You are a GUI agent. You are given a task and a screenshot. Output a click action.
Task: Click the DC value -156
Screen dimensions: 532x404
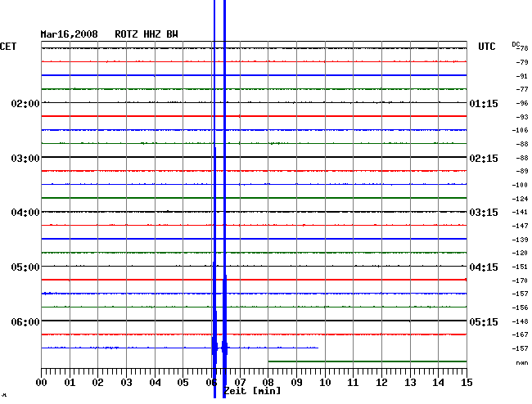click(520, 307)
